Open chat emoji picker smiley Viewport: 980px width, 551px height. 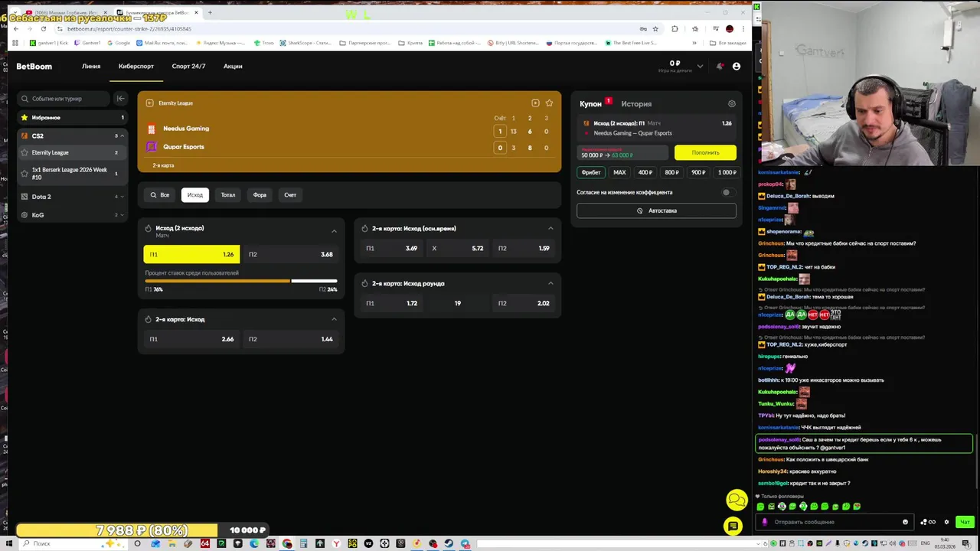(905, 522)
